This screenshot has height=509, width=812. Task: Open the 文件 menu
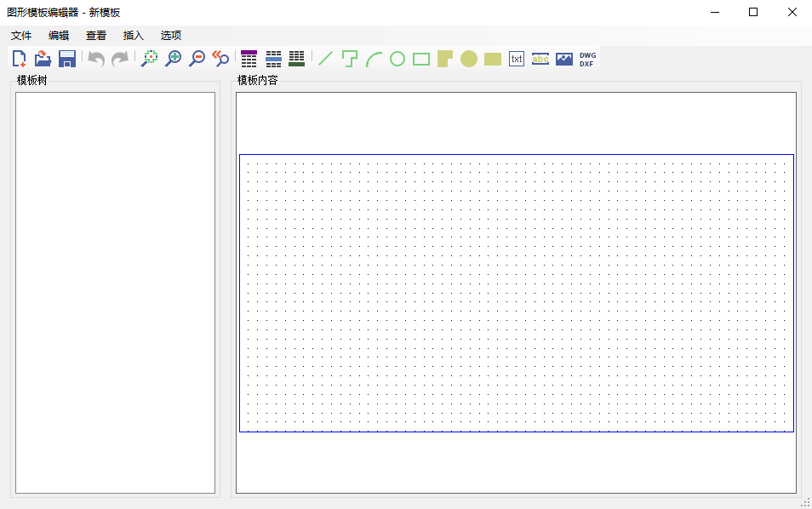point(21,35)
